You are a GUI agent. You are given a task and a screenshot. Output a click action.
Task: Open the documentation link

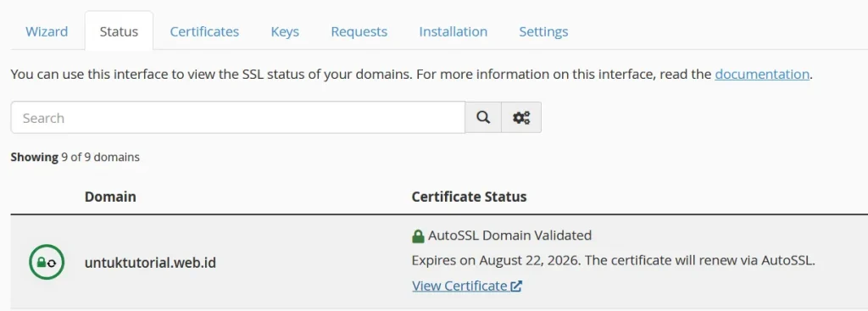tap(762, 75)
